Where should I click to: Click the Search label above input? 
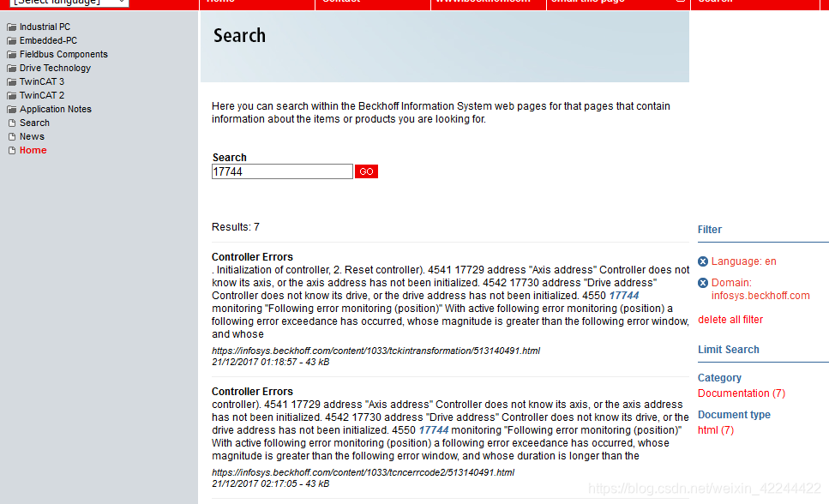click(229, 158)
